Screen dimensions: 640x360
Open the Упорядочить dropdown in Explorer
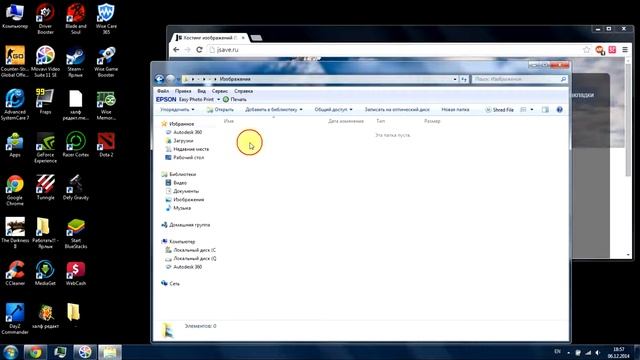click(x=177, y=109)
